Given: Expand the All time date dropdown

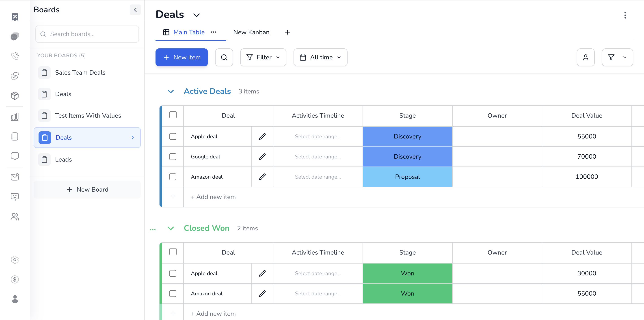Looking at the screenshot, I should point(320,57).
